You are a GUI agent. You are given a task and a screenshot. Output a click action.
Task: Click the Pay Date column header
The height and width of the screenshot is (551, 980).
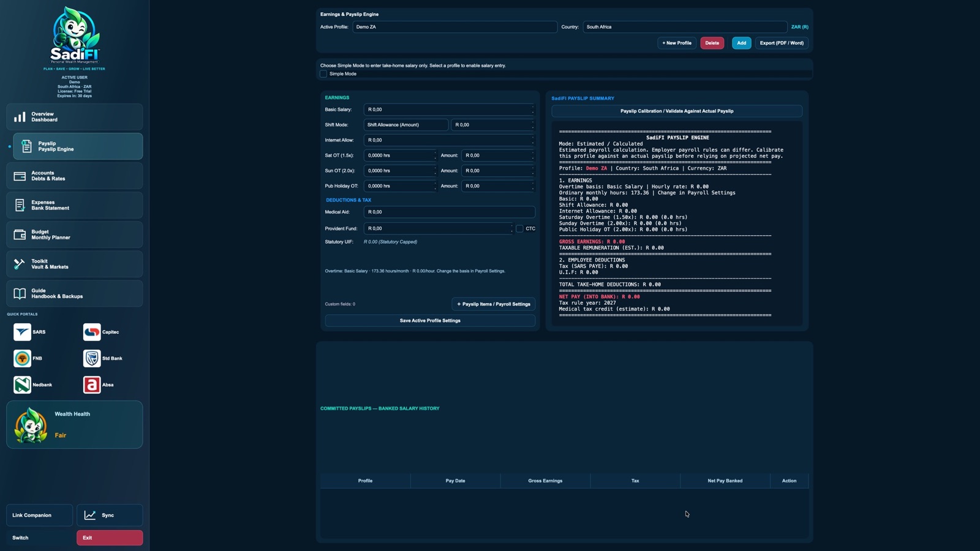tap(455, 481)
